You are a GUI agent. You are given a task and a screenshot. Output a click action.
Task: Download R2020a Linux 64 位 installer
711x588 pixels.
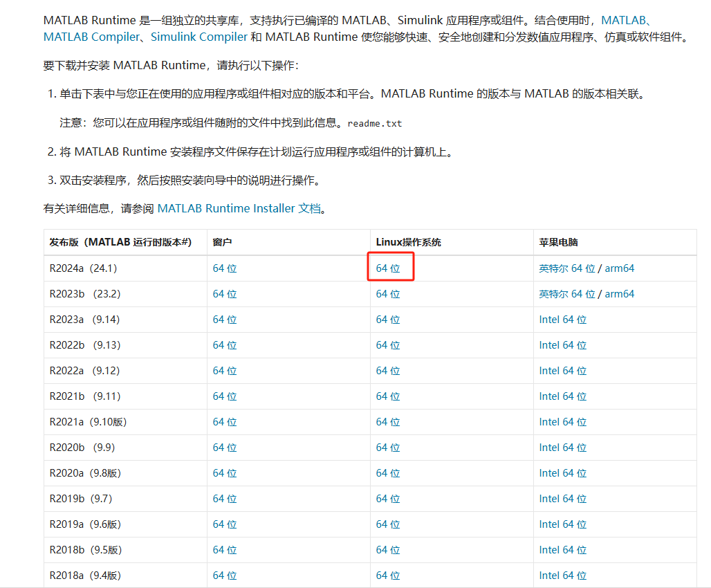click(x=388, y=473)
